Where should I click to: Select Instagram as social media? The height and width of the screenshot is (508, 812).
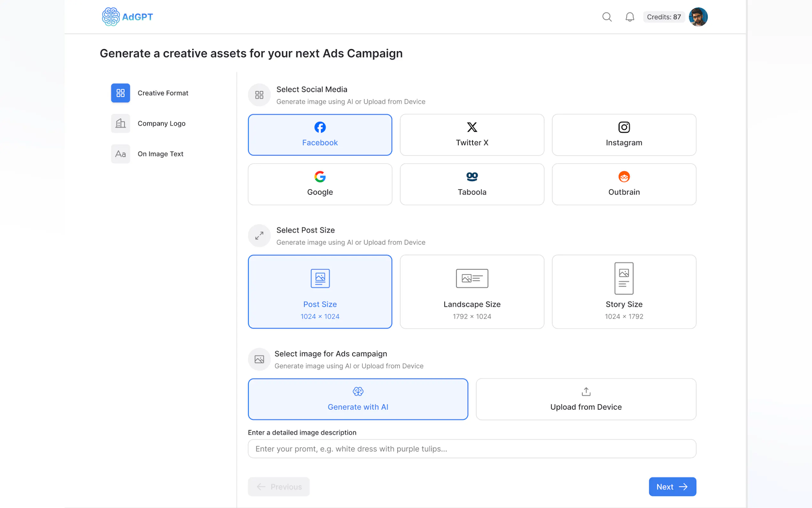click(624, 135)
